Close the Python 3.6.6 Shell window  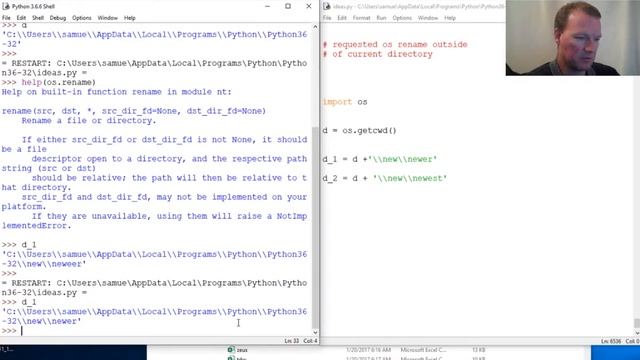click(x=309, y=6)
